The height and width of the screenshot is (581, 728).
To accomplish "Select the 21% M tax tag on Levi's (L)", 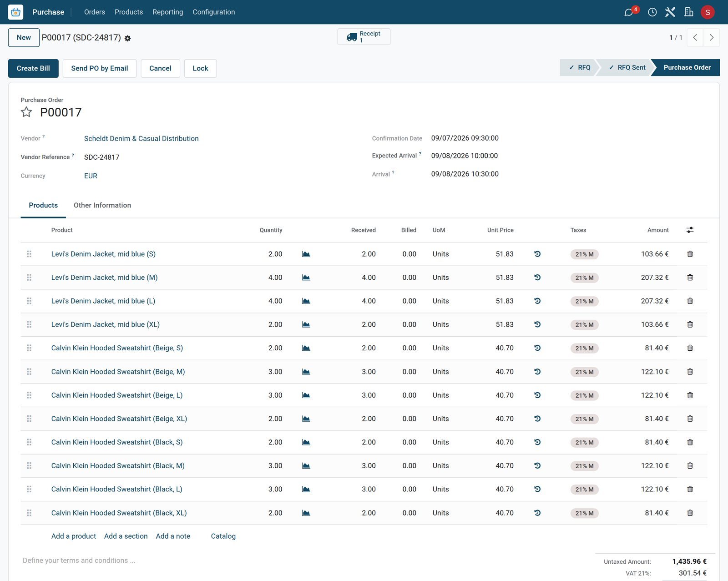I will 584,301.
